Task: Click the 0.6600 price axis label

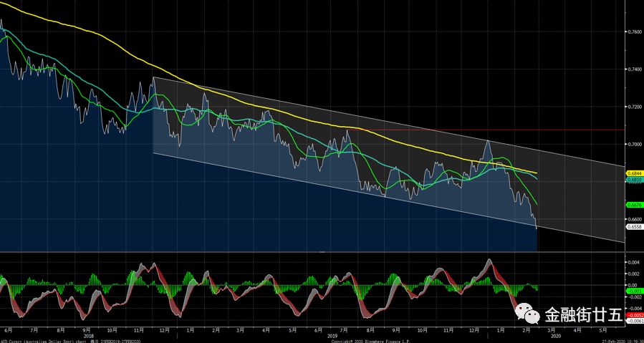Action: coord(635,219)
